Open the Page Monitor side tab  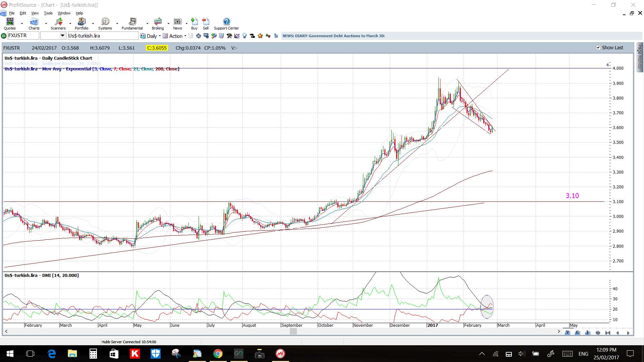click(x=640, y=57)
